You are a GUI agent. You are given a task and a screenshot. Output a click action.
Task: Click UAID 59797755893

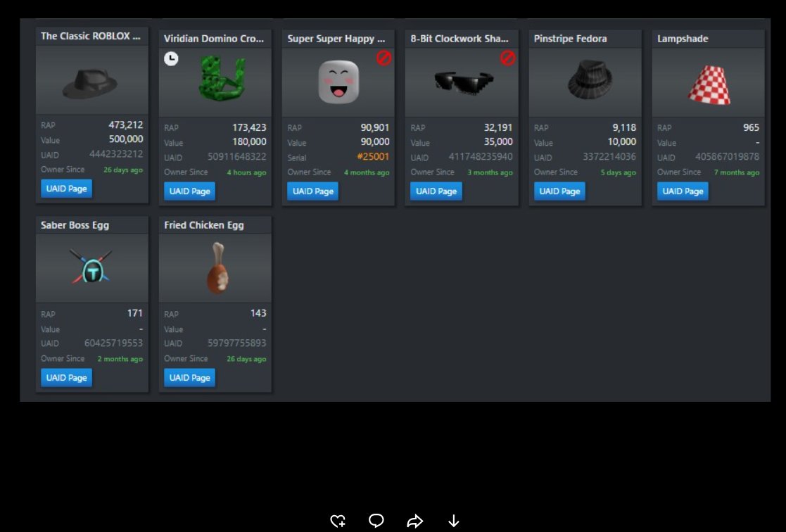click(236, 343)
